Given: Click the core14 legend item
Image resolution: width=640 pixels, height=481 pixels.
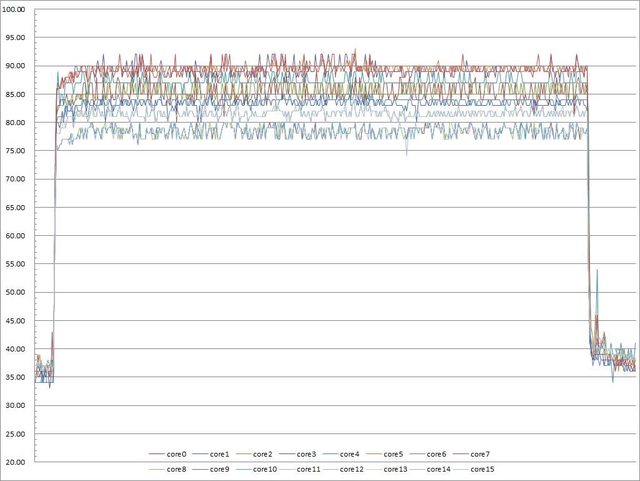Looking at the screenshot, I should (438, 468).
